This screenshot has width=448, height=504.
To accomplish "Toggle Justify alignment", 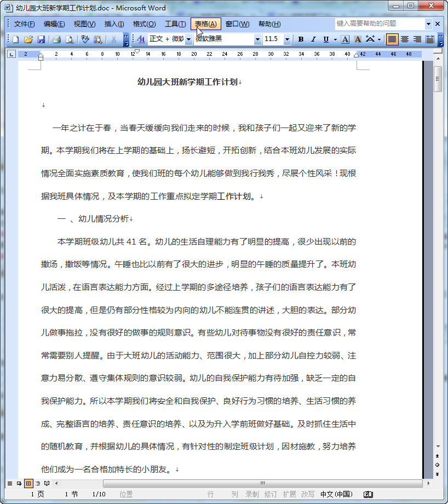I will pyautogui.click(x=392, y=39).
